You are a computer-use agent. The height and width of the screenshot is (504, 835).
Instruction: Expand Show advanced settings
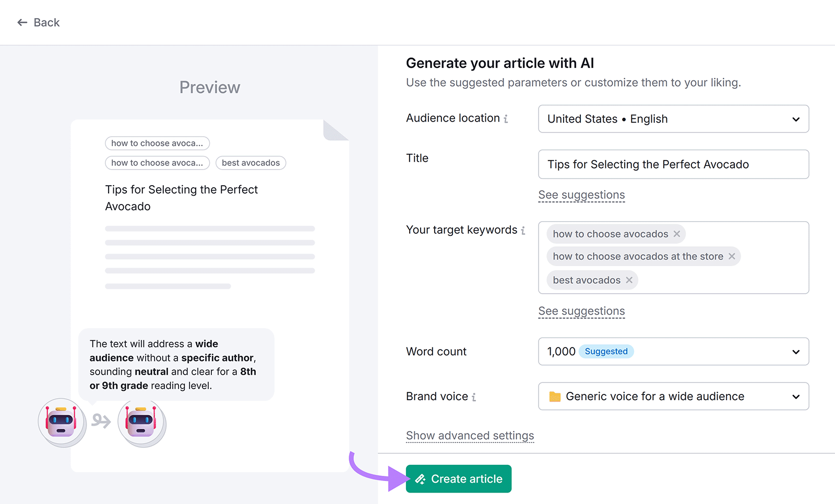[469, 435]
